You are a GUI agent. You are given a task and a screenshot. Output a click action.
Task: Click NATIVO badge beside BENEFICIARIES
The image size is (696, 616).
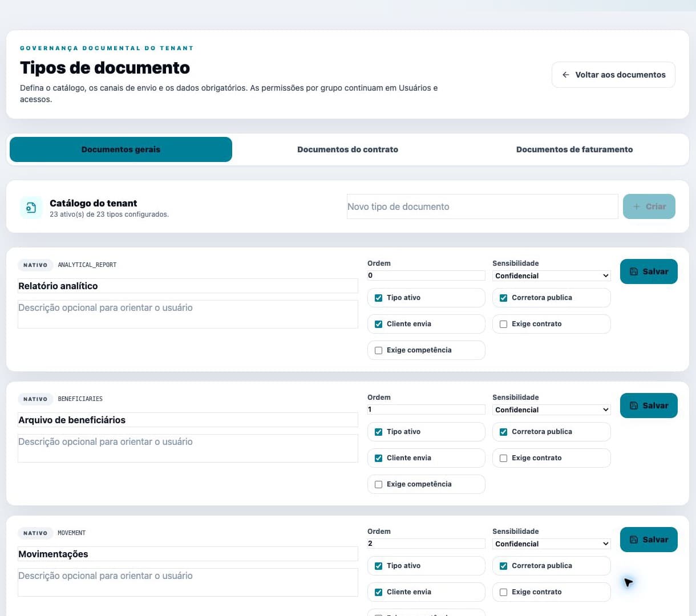coord(35,399)
